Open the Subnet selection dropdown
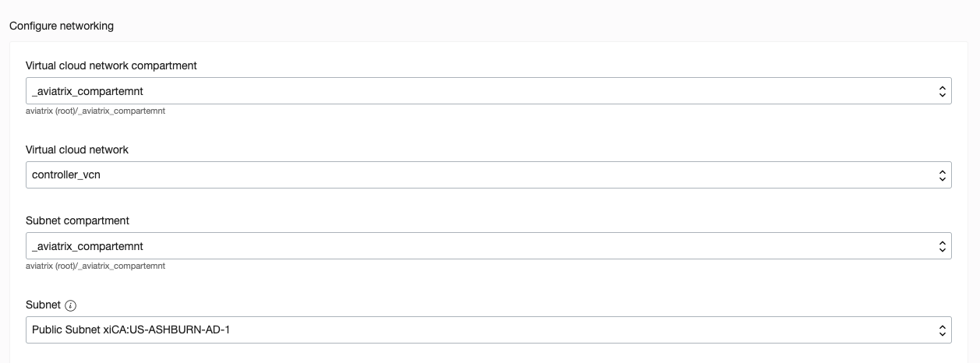The image size is (980, 363). coord(488,330)
